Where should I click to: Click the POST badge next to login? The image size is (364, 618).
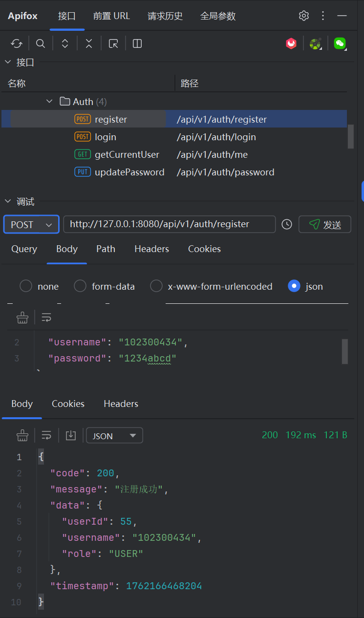(x=83, y=137)
